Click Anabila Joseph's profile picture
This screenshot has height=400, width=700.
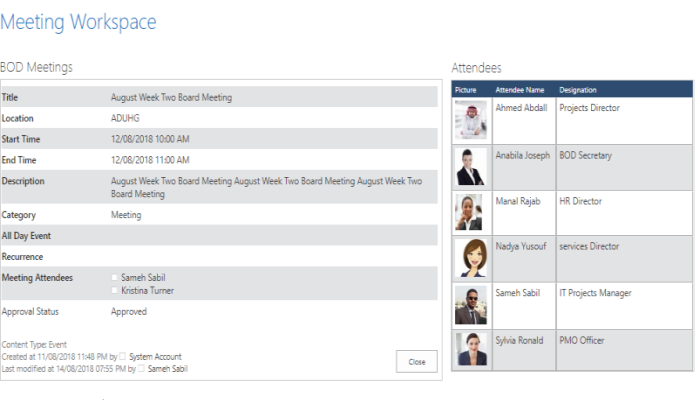[470, 167]
